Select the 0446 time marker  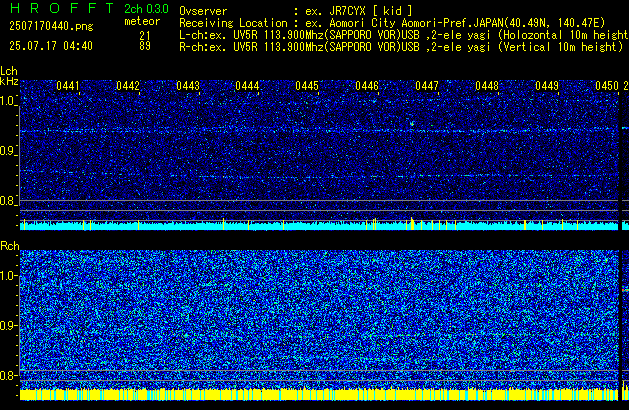coord(367,86)
